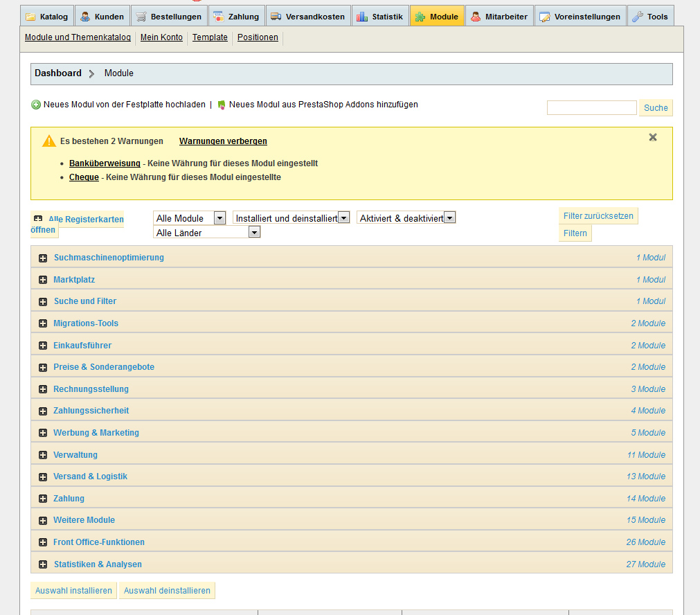Expand Statistiken & Analysen plus icon
This screenshot has height=615, width=700.
(43, 564)
